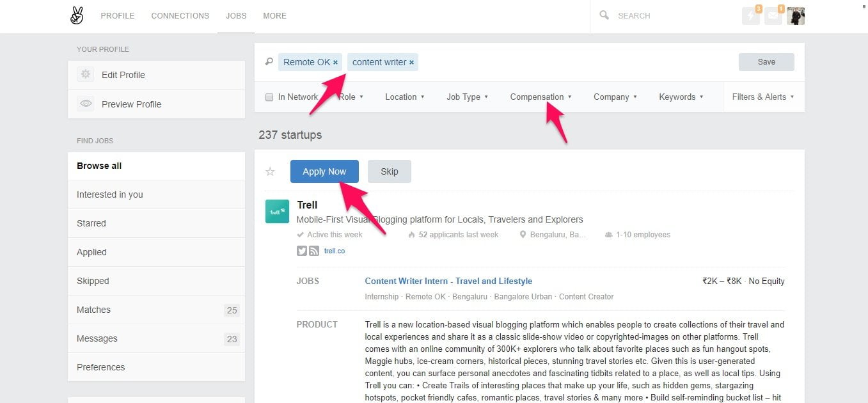Open the Applied jobs list
The image size is (868, 403).
point(156,252)
